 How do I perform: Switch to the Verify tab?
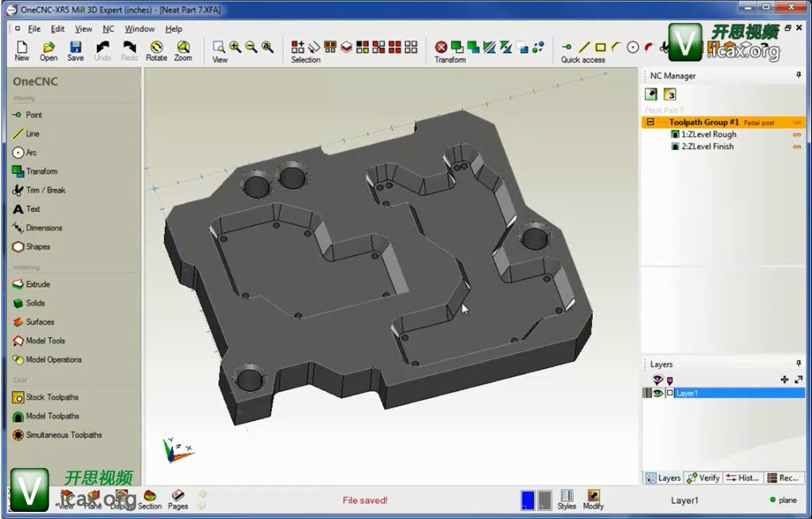coord(703,478)
